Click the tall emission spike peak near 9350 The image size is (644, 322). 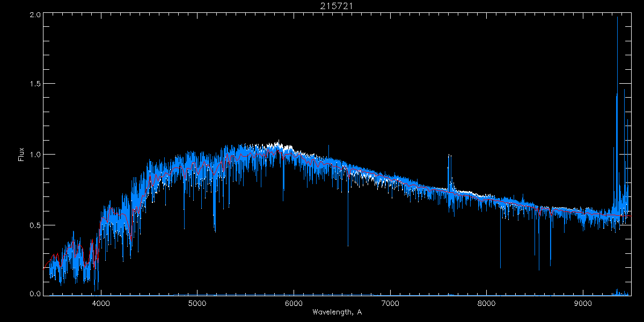[617, 18]
